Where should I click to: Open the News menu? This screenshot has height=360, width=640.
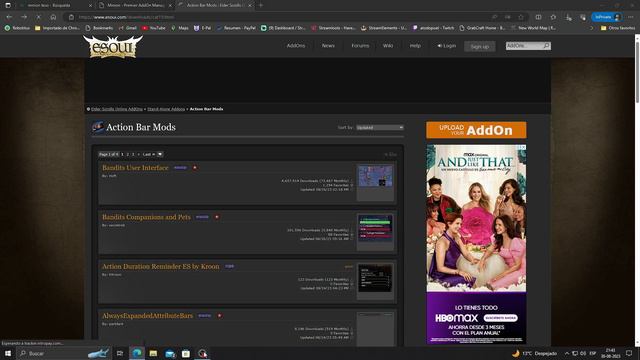coord(328,46)
